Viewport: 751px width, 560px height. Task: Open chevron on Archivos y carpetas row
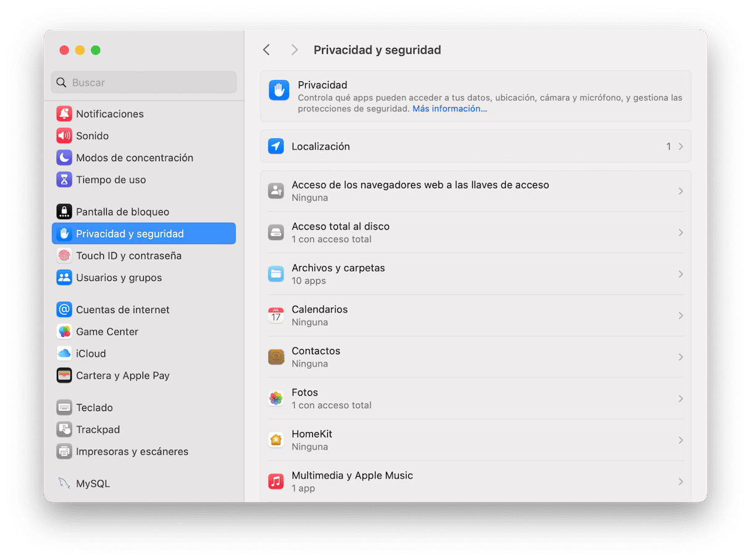[681, 274]
